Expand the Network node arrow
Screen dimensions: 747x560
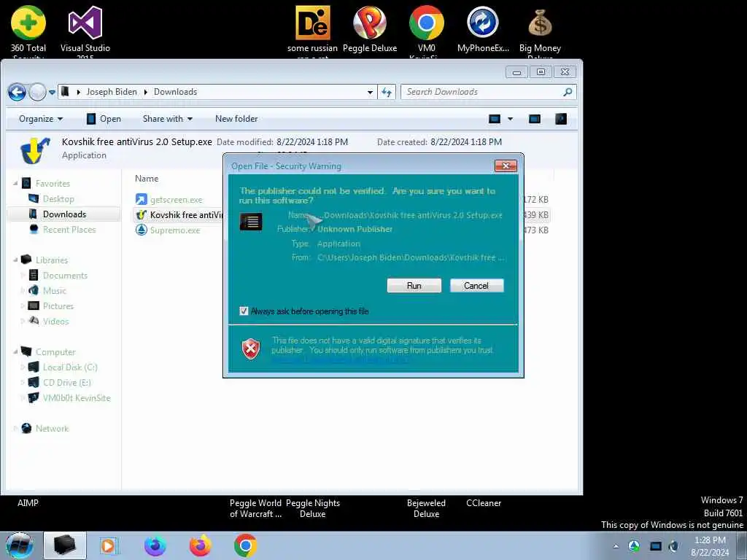tap(16, 429)
